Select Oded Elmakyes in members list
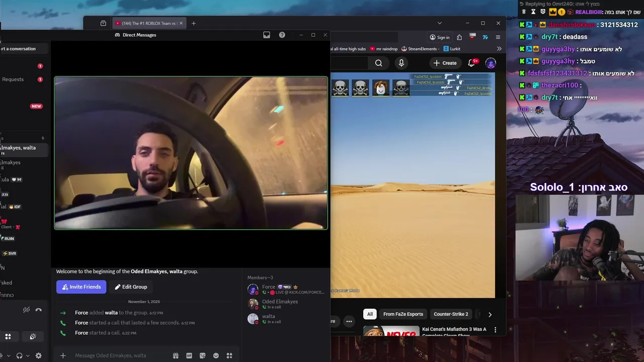Viewport: 644px width, 362px height. pyautogui.click(x=287, y=304)
